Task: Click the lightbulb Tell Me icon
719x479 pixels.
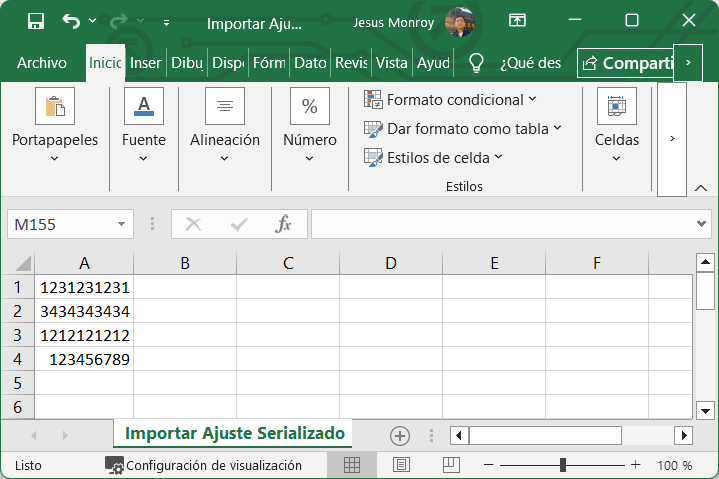Action: coord(476,63)
